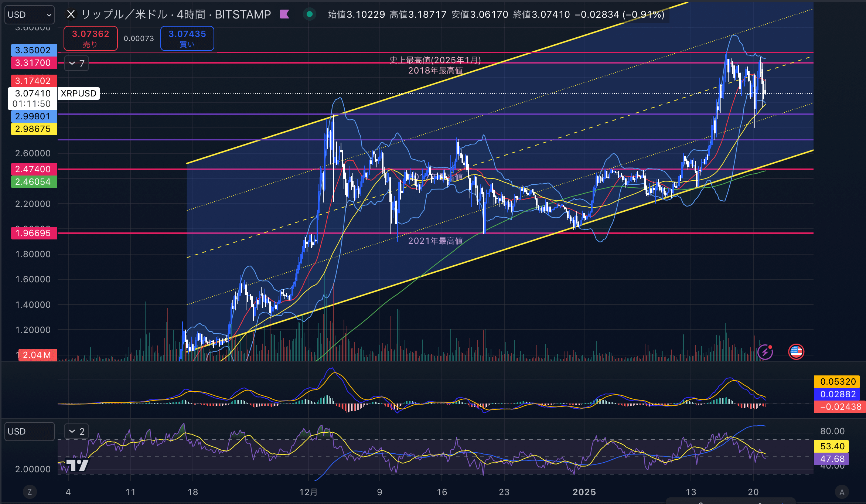This screenshot has height=504, width=866.
Task: Click the countdown timer 01:11:50
Action: click(x=31, y=104)
